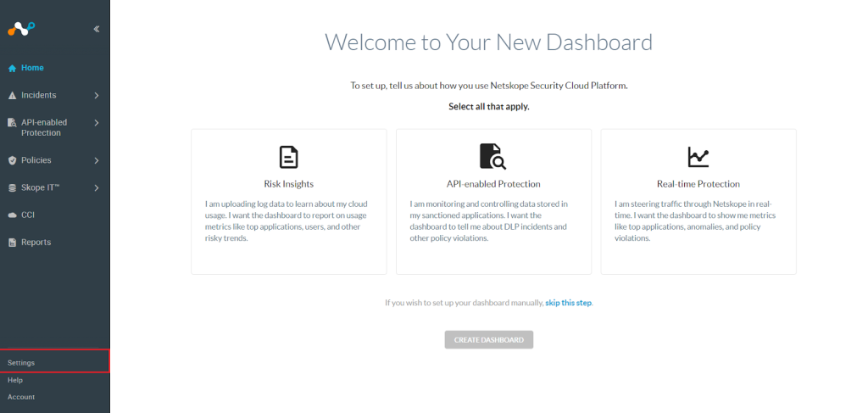The width and height of the screenshot is (868, 413).
Task: Click the Real-time Protection card title
Action: (698, 184)
